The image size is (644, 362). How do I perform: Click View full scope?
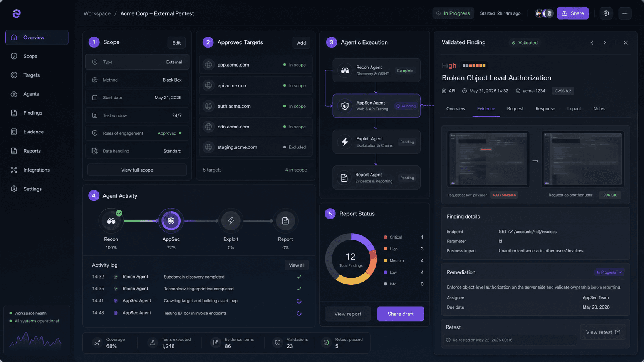(x=137, y=170)
